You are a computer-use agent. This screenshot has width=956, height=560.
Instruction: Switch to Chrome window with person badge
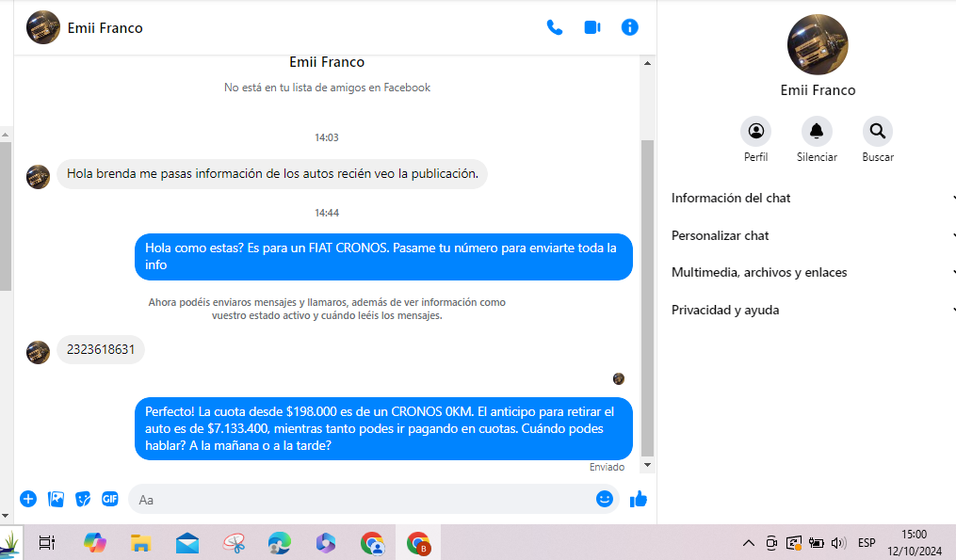372,542
